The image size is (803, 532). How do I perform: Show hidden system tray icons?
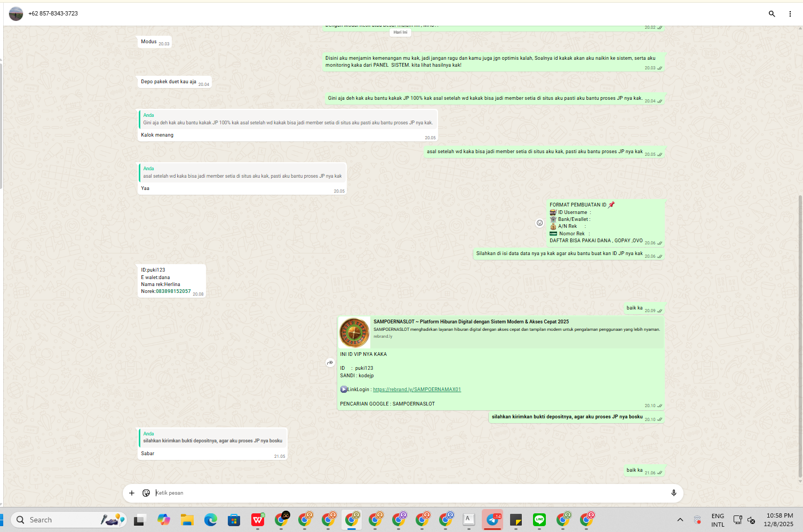click(680, 520)
